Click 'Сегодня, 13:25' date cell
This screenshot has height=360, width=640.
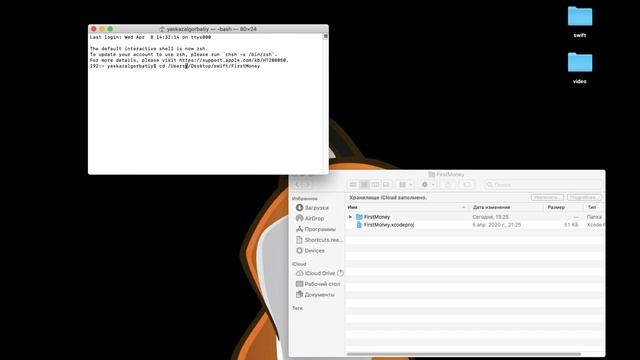coord(490,217)
